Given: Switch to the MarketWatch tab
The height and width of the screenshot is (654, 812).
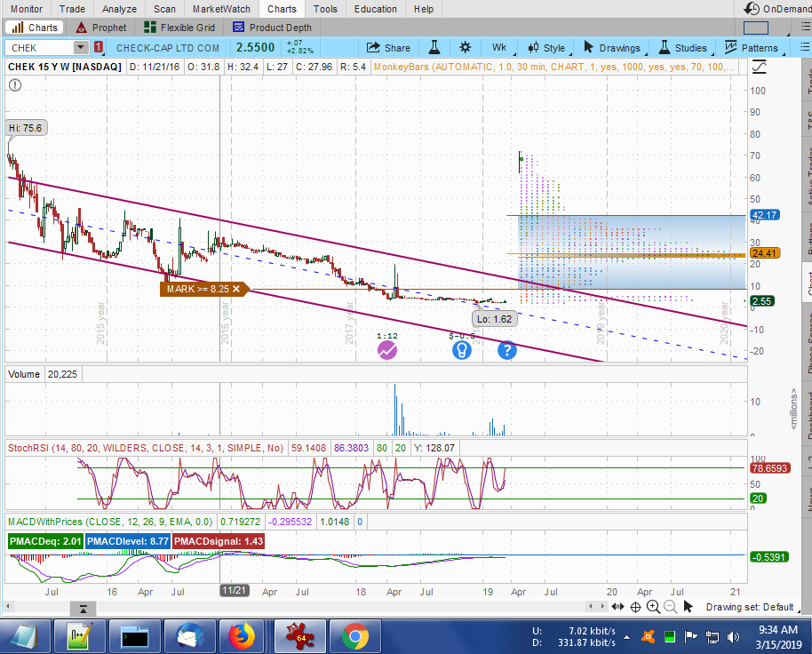Looking at the screenshot, I should tap(221, 9).
